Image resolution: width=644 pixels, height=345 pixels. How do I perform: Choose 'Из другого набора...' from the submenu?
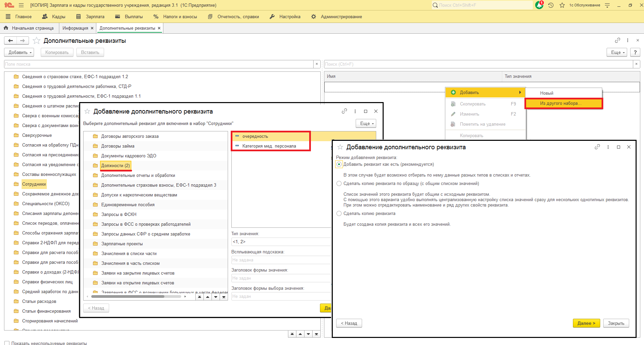click(x=564, y=103)
